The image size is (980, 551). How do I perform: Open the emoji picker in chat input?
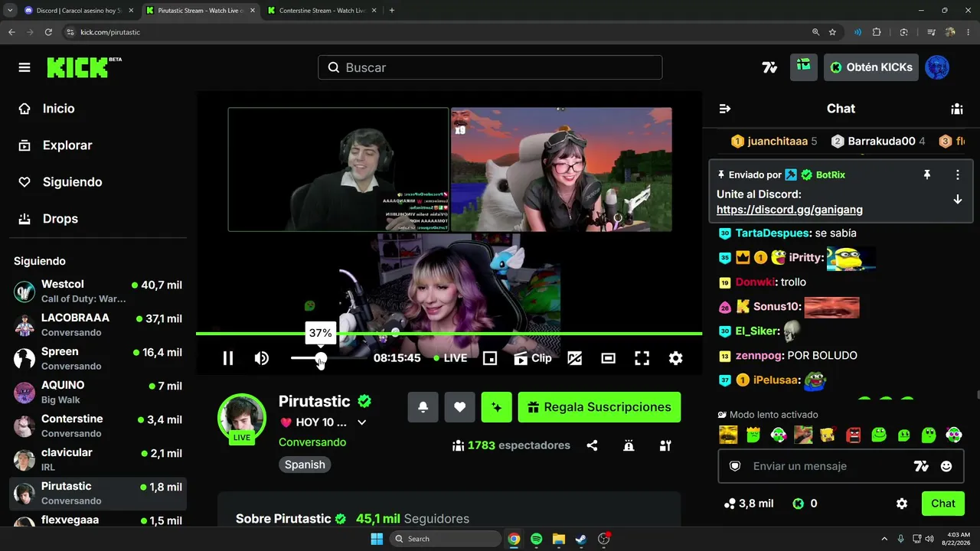tap(946, 466)
